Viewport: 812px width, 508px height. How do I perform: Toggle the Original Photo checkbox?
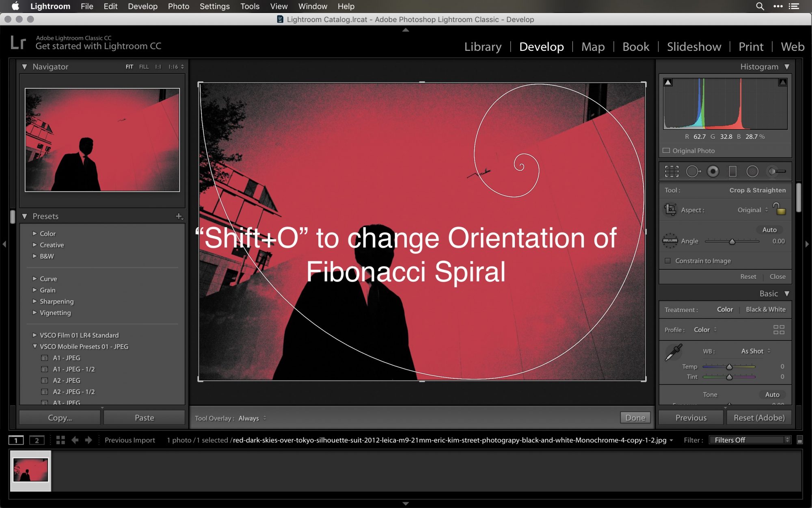(666, 151)
